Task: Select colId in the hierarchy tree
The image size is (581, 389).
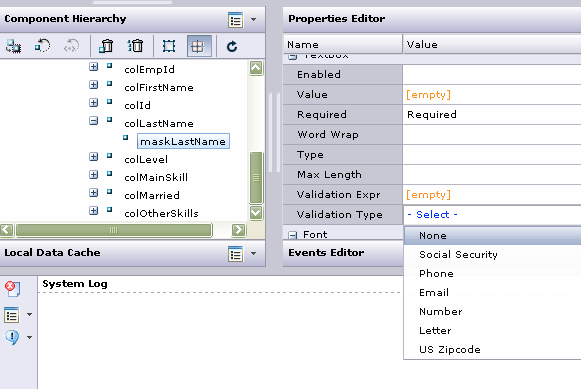Action: [x=137, y=106]
